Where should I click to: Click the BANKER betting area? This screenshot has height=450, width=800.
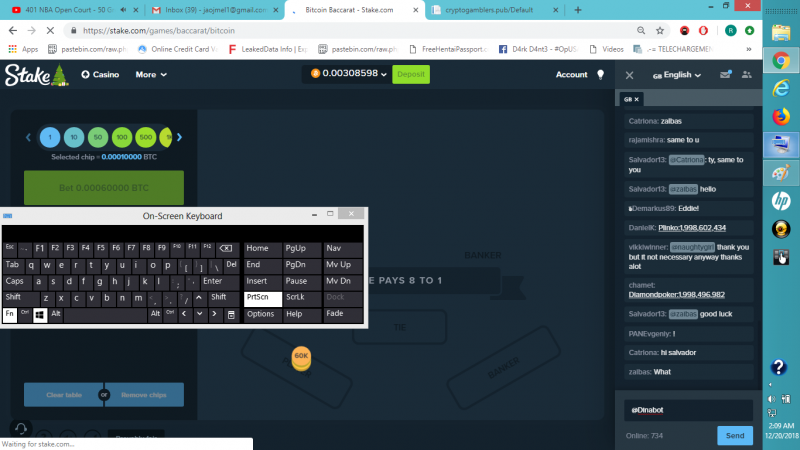pyautogui.click(x=504, y=368)
